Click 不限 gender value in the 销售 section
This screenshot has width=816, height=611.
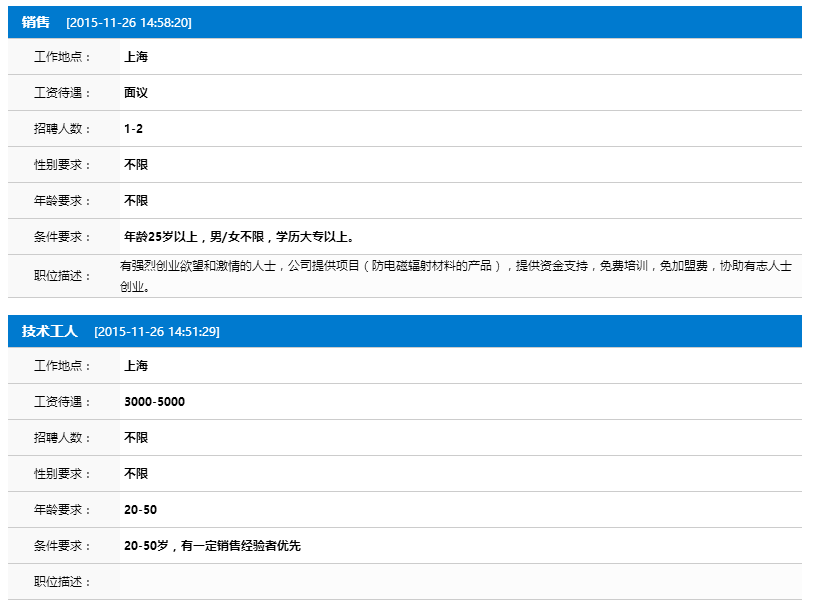coord(136,165)
